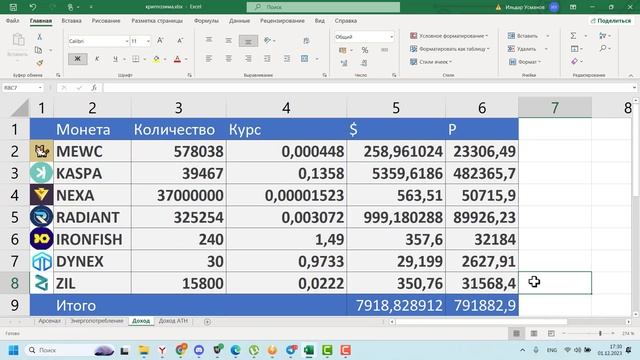This screenshot has width=640, height=360.
Task: Apply the accounting currency format icon
Action: click(342, 50)
